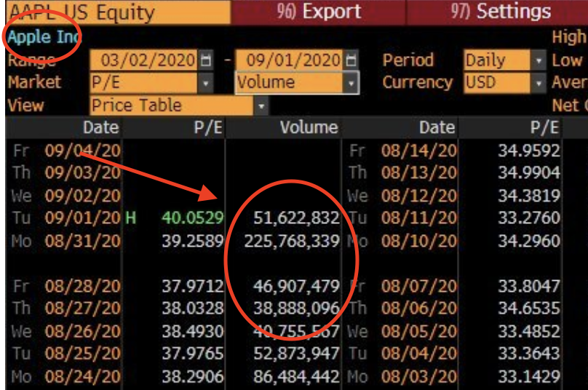Expand the Price Table view dropdown

[x=261, y=106]
